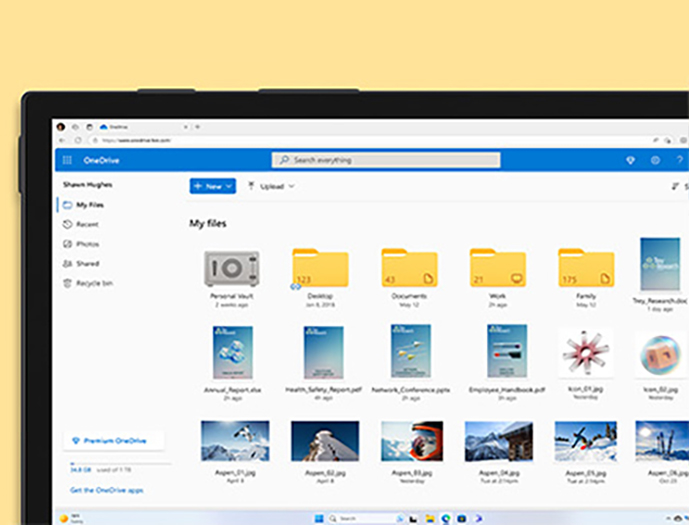
Task: Open the Desktop folder
Action: [320, 268]
